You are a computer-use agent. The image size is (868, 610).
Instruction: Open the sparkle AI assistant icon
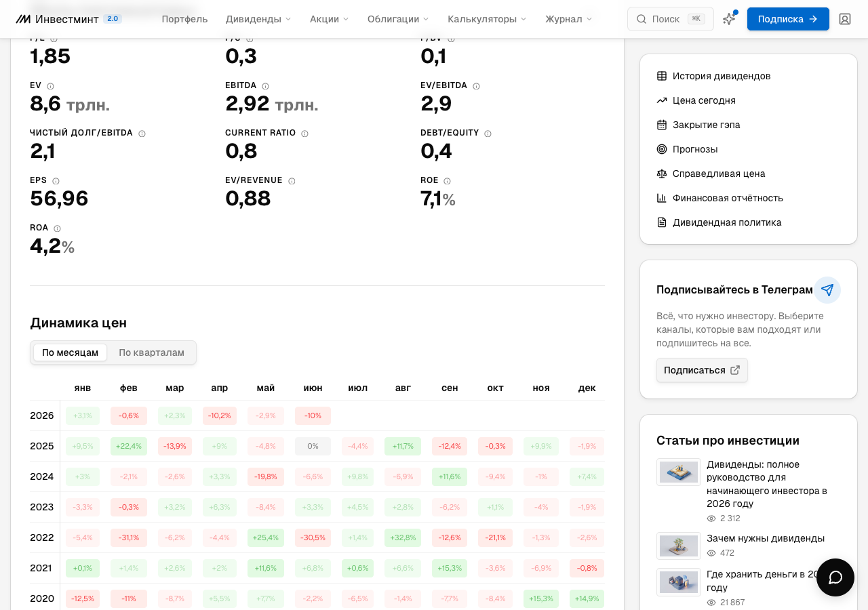click(x=729, y=19)
